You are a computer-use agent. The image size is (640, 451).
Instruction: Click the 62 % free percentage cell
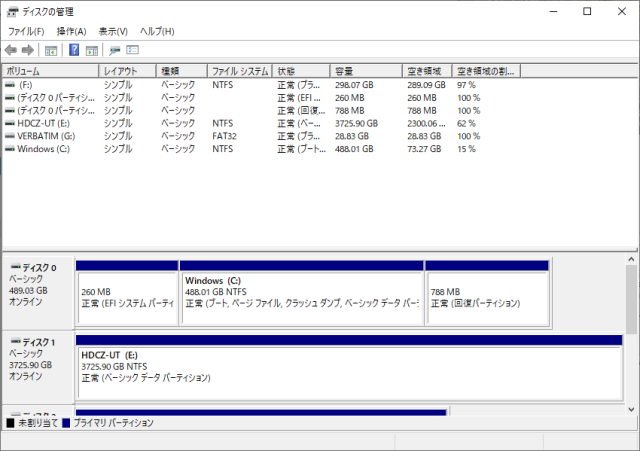tap(466, 123)
